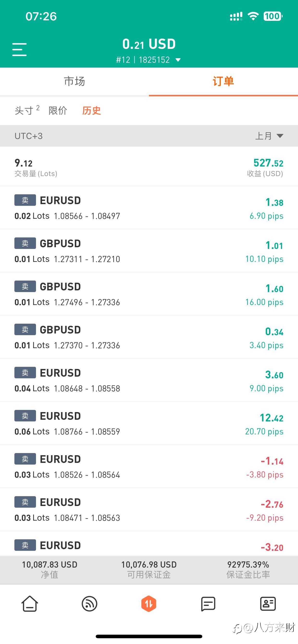Tap the Wi-Fi status icon
This screenshot has width=298, height=644.
pyautogui.click(x=253, y=17)
